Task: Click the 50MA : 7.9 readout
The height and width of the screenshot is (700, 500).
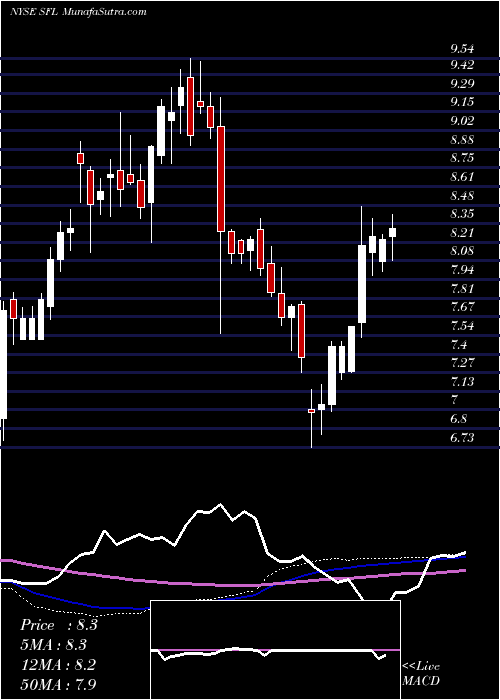Action: click(58, 684)
